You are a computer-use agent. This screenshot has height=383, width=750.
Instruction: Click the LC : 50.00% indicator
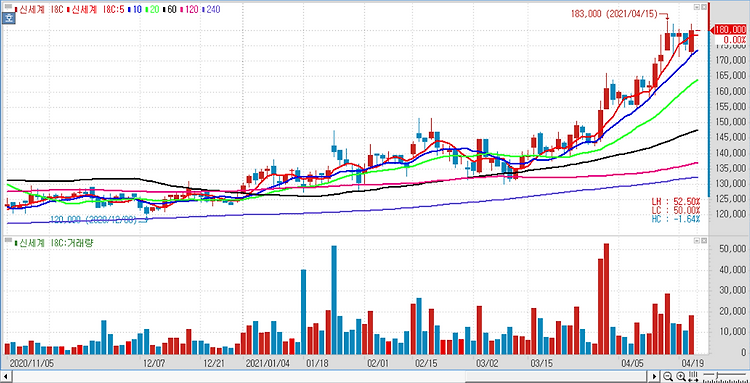[x=675, y=210]
